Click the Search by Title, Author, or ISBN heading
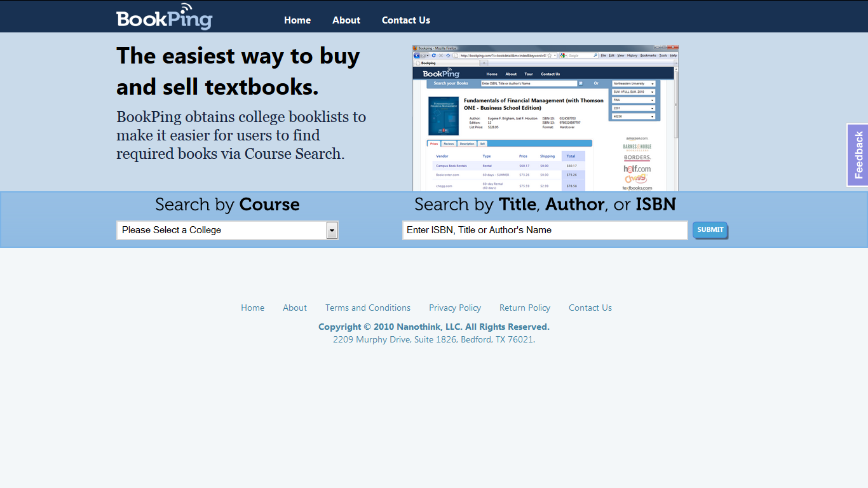Screen dimensions: 868x488 click(x=545, y=205)
